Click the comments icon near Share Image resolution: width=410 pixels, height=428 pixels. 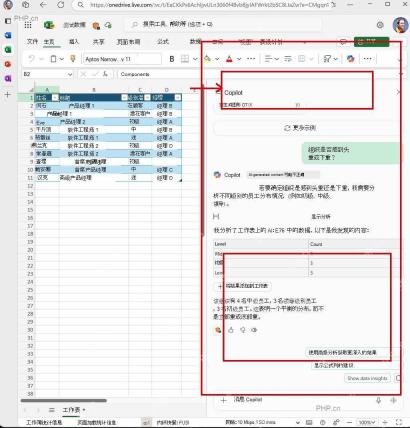[x=343, y=42]
